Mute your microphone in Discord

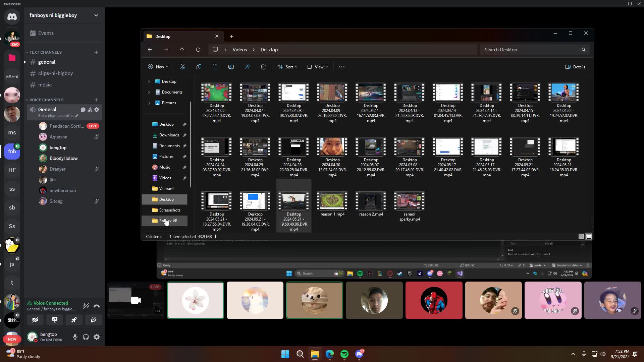[x=75, y=337]
